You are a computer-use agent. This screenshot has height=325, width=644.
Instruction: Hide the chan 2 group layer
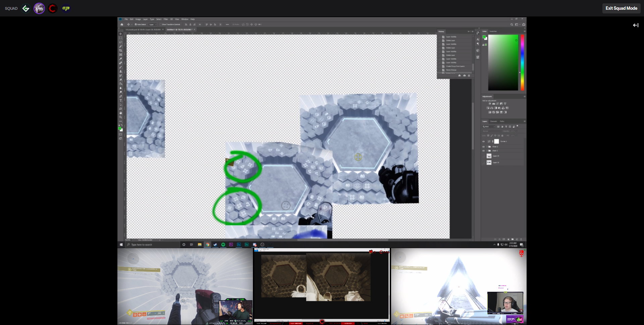click(x=483, y=147)
